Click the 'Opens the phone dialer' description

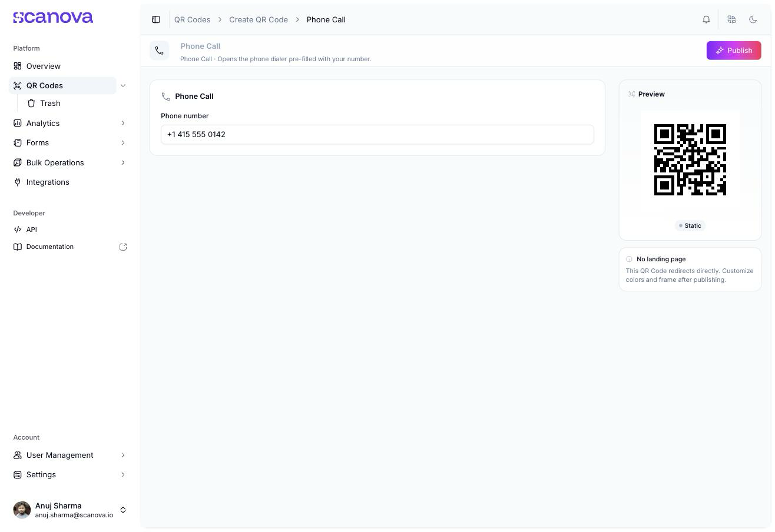[276, 59]
